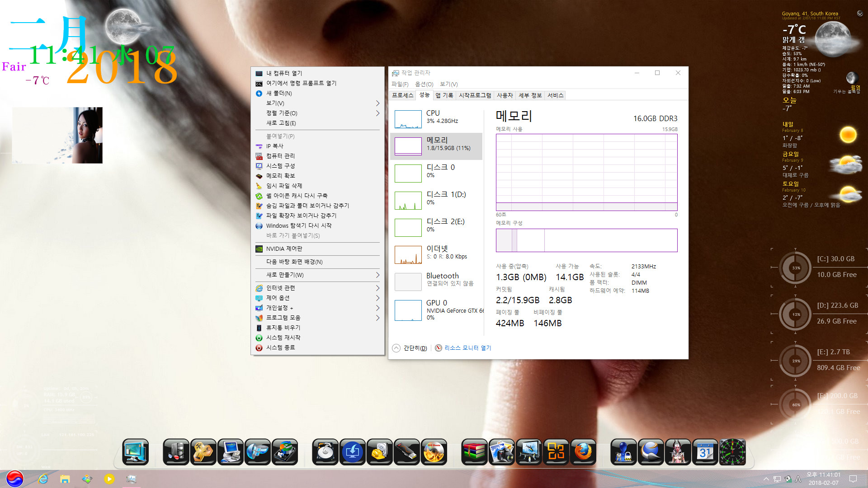Switch to the 사용자 tab
The width and height of the screenshot is (868, 488).
coord(505,95)
